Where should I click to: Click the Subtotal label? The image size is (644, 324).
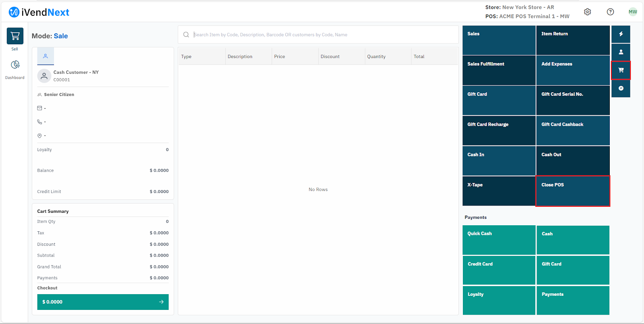coord(46,255)
